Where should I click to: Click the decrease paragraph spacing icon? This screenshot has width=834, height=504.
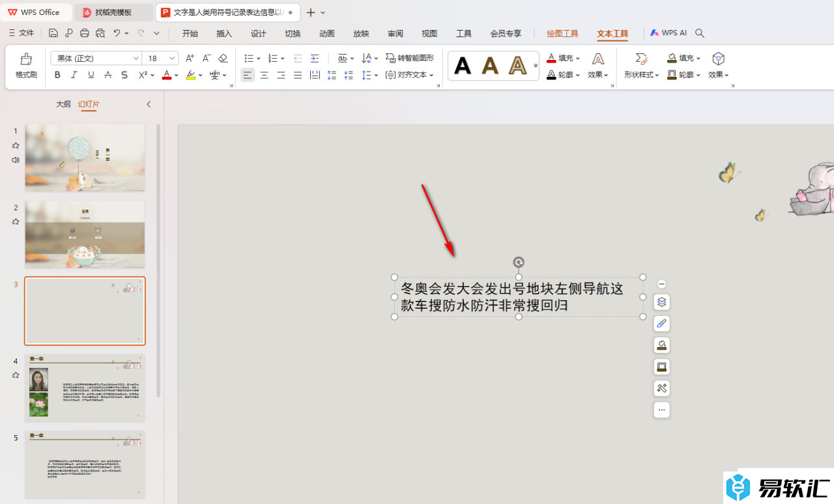click(349, 76)
